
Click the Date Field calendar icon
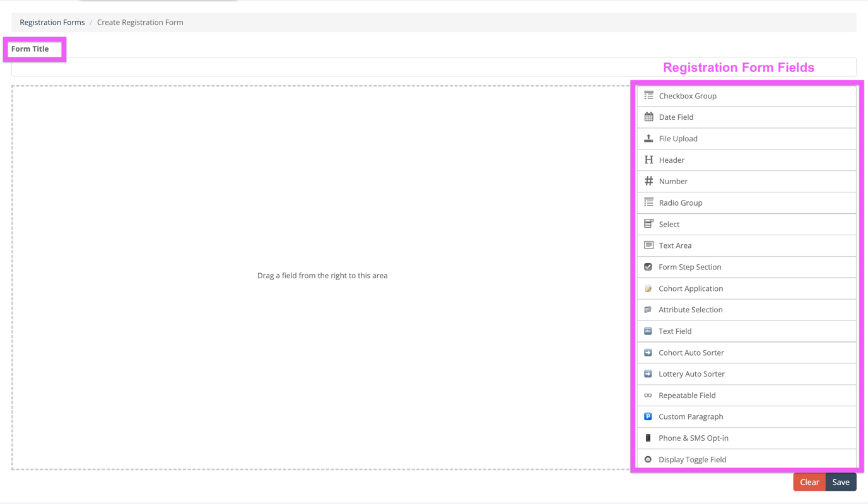[647, 117]
